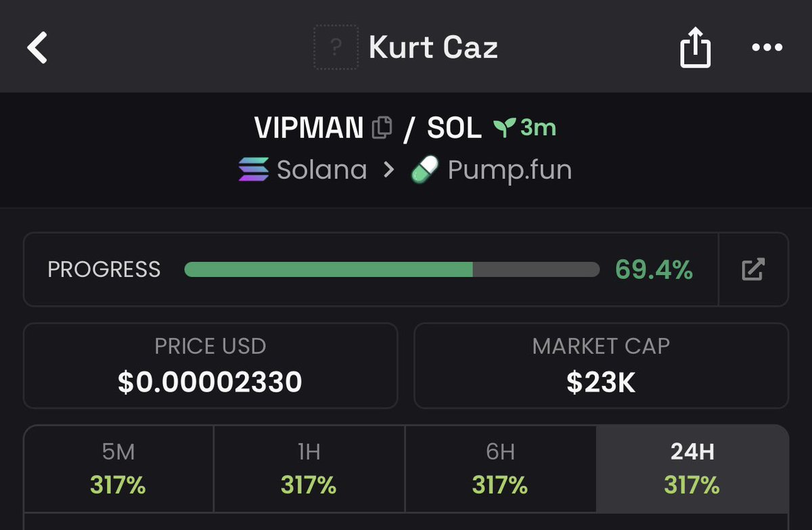Select the 24H timeframe tab

[x=692, y=468]
